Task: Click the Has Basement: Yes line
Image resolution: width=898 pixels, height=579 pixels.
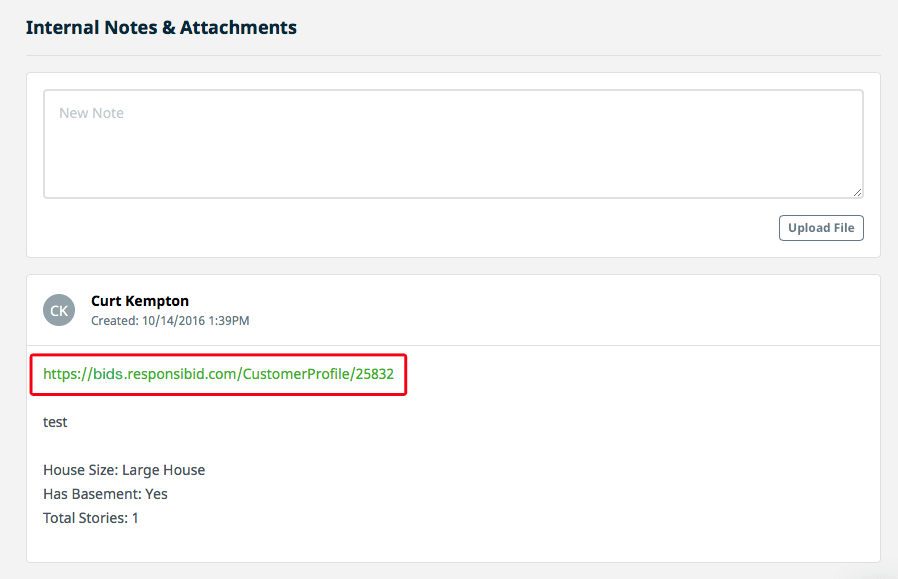Action: [x=105, y=494]
